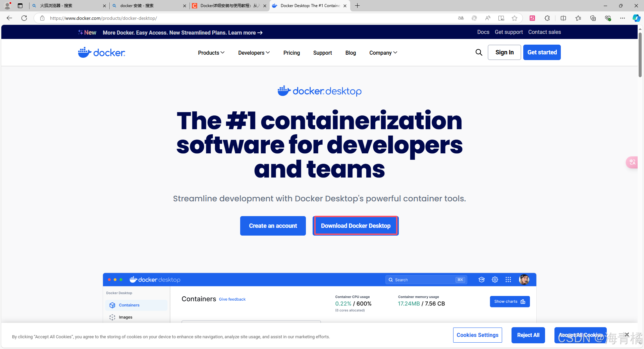This screenshot has width=644, height=349.
Task: Click the Give feedback link in preview
Action: pyautogui.click(x=232, y=299)
